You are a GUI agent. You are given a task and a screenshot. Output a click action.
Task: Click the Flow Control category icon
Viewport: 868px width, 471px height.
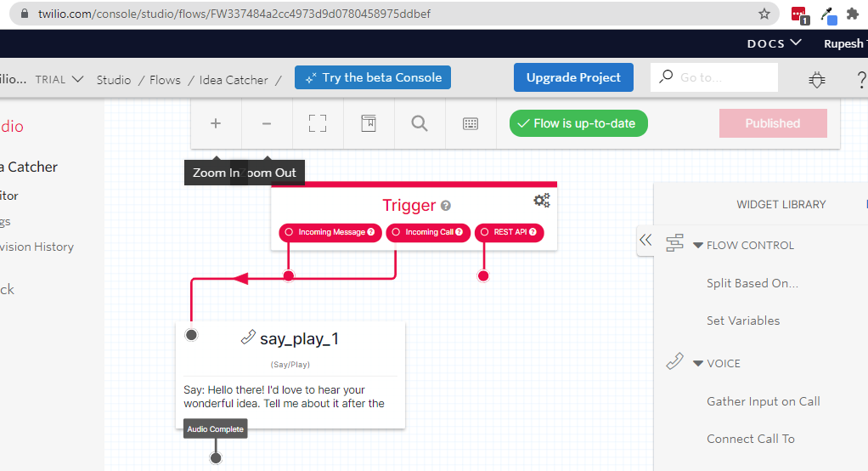tap(674, 242)
